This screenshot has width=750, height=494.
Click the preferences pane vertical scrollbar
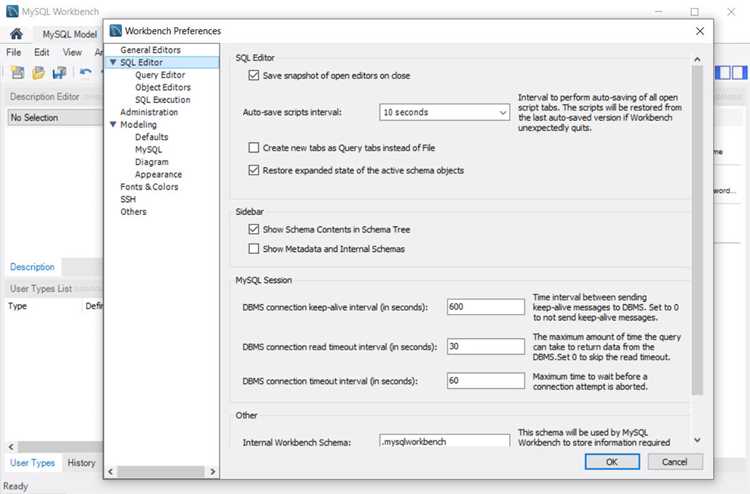697,231
